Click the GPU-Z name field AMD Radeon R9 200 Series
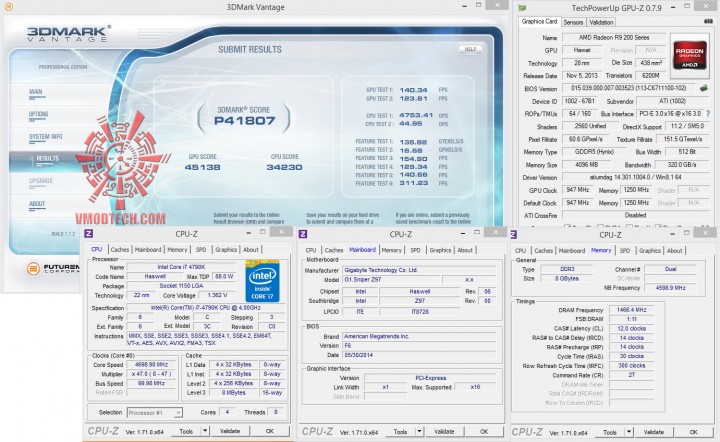 (614, 38)
